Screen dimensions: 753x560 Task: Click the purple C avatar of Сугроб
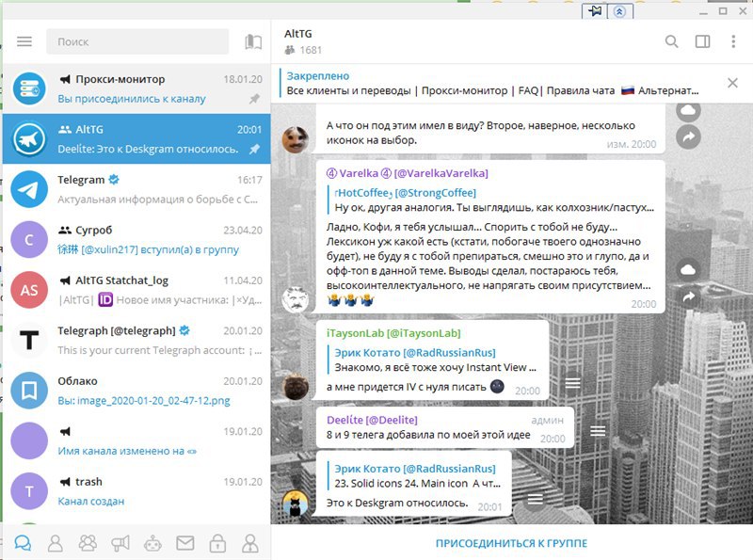(x=29, y=240)
